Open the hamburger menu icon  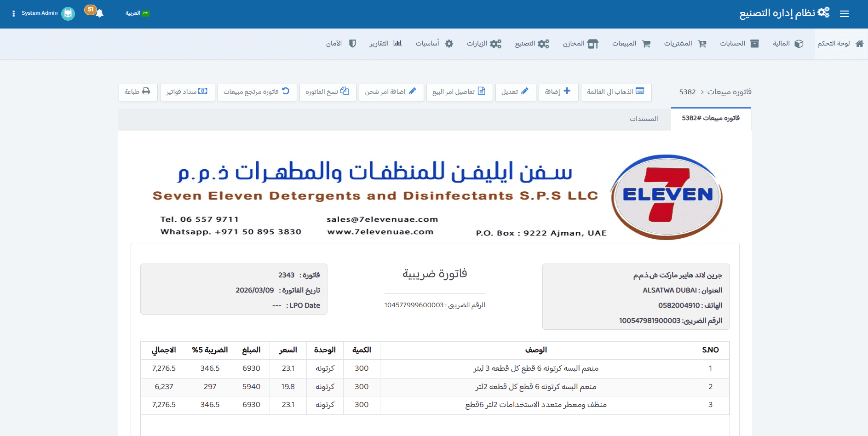point(844,14)
